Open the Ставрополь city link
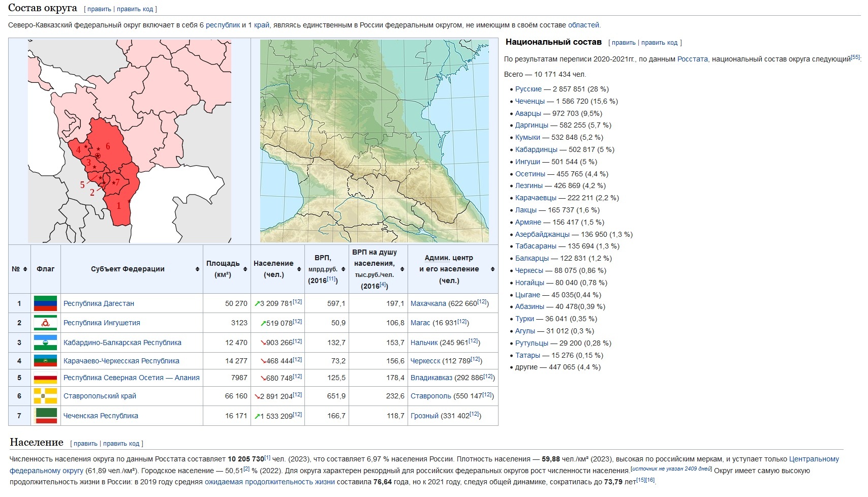This screenshot has width=868, height=497. [431, 396]
